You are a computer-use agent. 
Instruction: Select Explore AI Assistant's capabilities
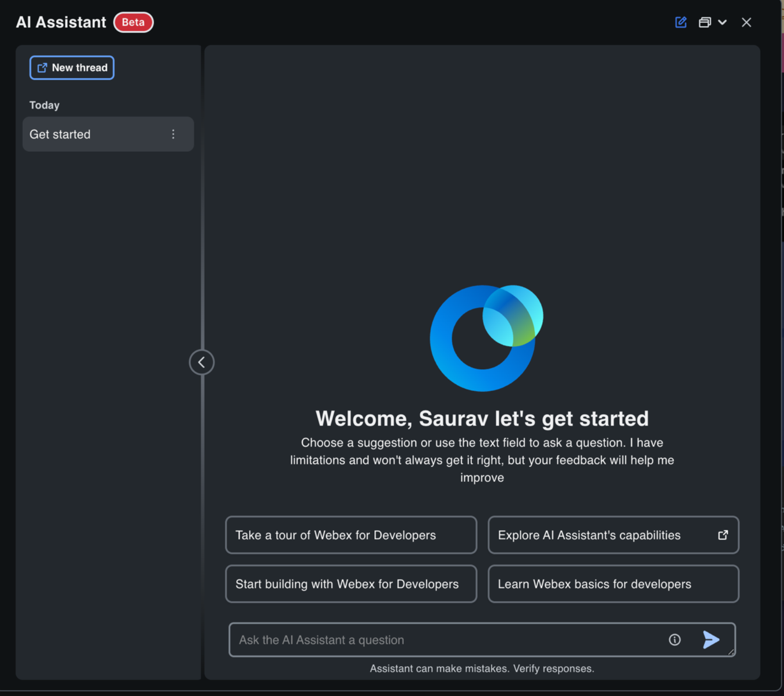point(613,535)
